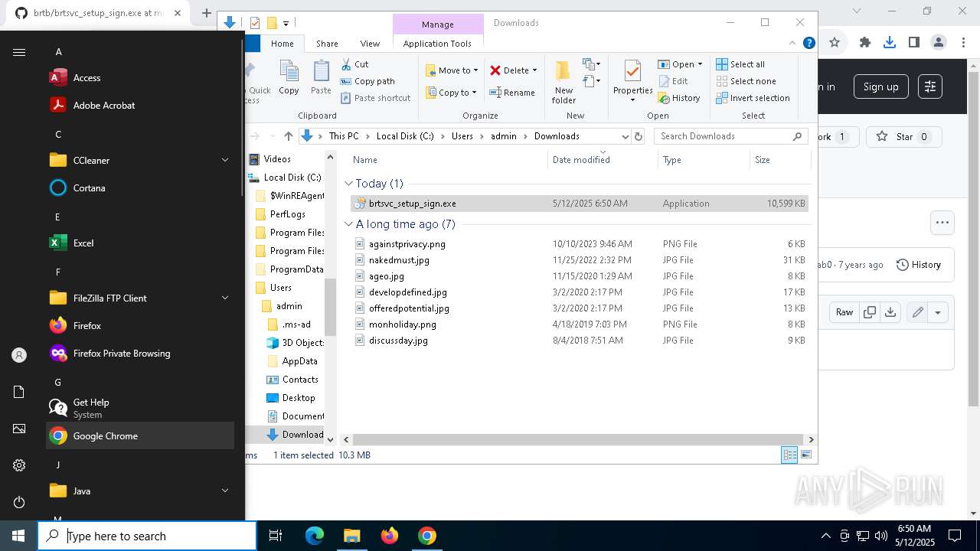
Task: Click Paste shortcut in ribbon
Action: (375, 98)
